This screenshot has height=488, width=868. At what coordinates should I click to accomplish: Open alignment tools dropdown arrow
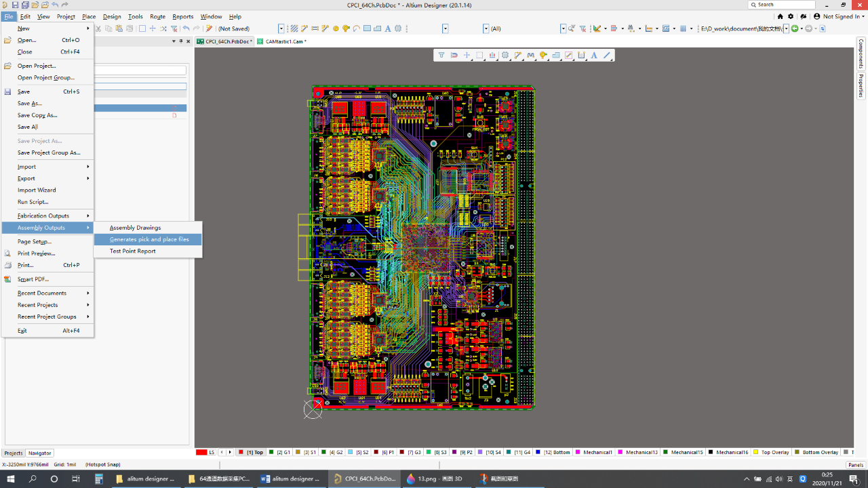tap(621, 28)
